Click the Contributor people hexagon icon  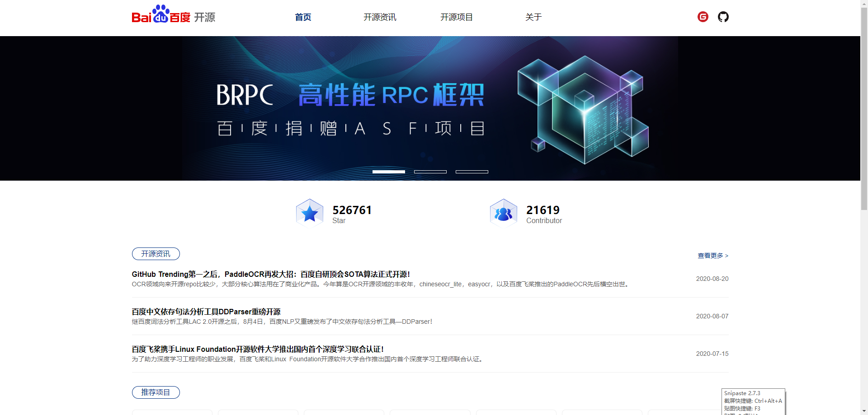(503, 212)
